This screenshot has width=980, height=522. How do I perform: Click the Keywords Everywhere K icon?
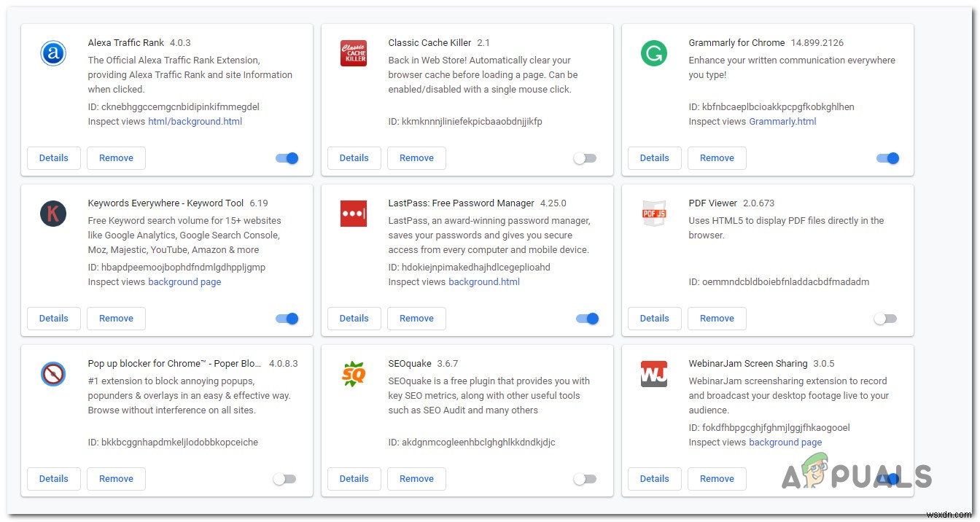pyautogui.click(x=52, y=213)
